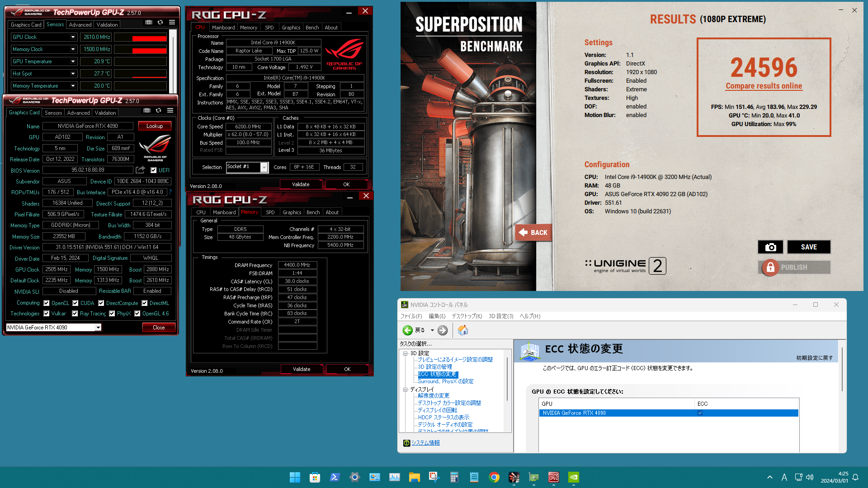Switch to Mainboard tab in upper CPU-Z window

coord(223,28)
